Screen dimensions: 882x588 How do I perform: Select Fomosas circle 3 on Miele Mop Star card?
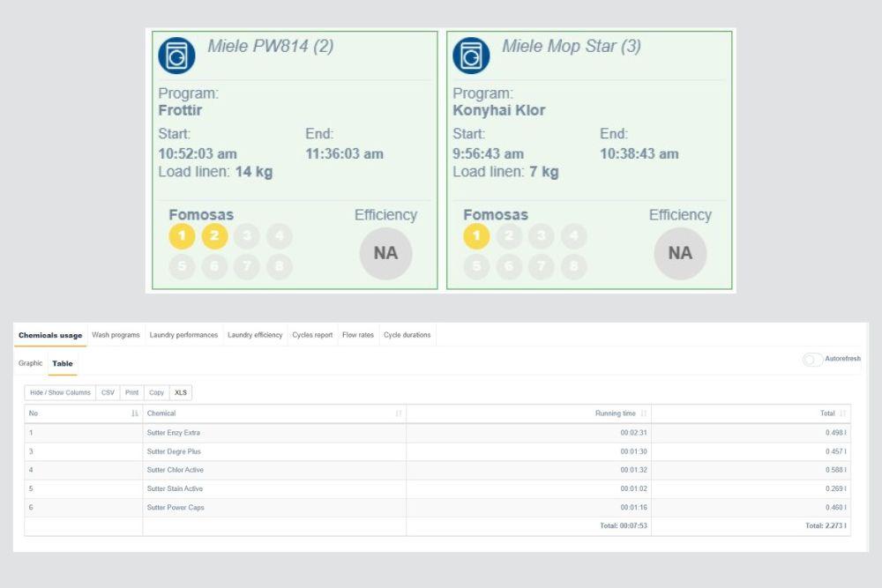tap(542, 236)
